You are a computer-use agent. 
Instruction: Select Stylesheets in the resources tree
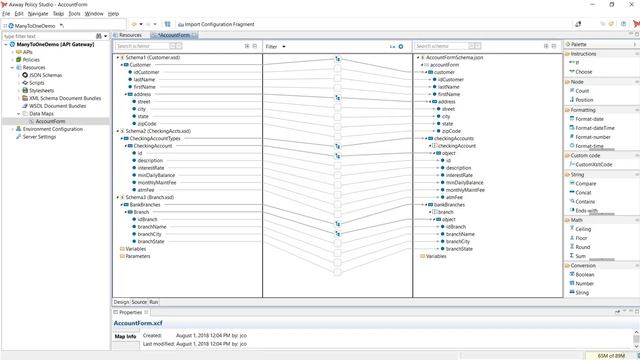coord(41,91)
